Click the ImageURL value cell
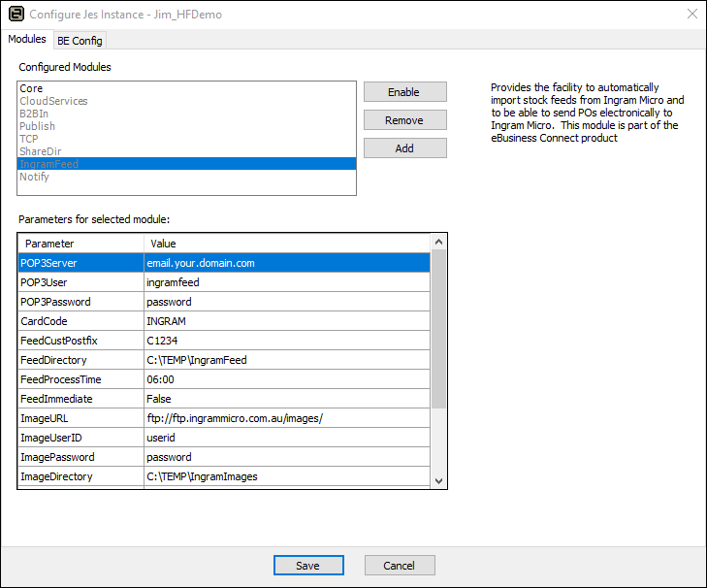Screen dimensions: 707x588 pos(286,418)
